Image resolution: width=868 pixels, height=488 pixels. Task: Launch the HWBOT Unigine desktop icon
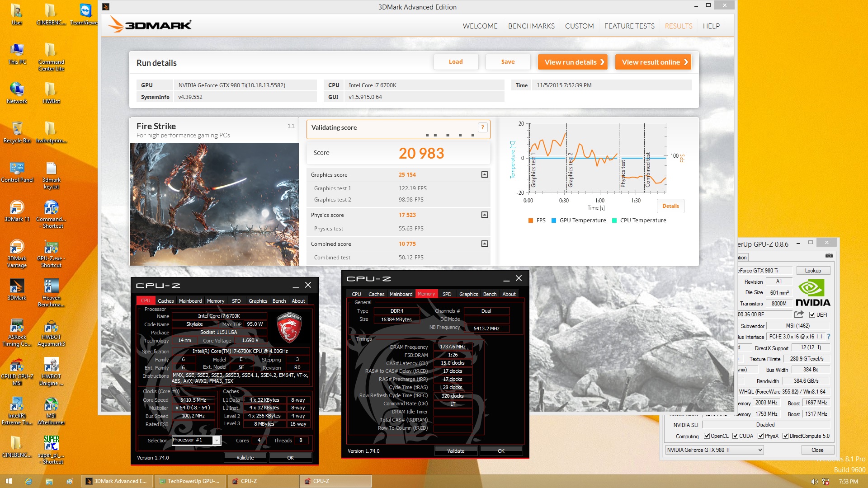point(51,371)
